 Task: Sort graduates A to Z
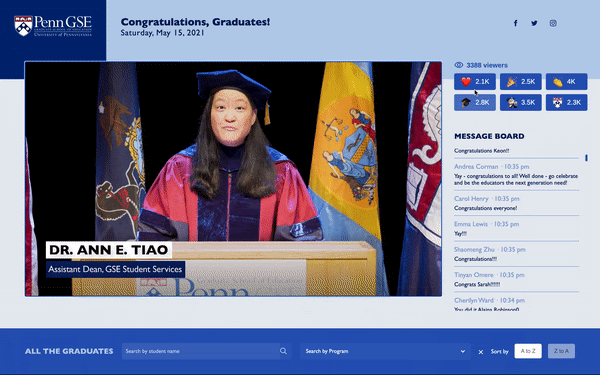pyautogui.click(x=528, y=351)
